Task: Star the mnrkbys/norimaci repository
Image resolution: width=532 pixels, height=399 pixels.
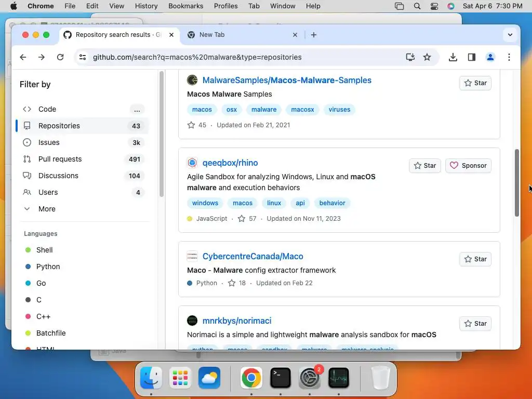Action: coord(475,324)
